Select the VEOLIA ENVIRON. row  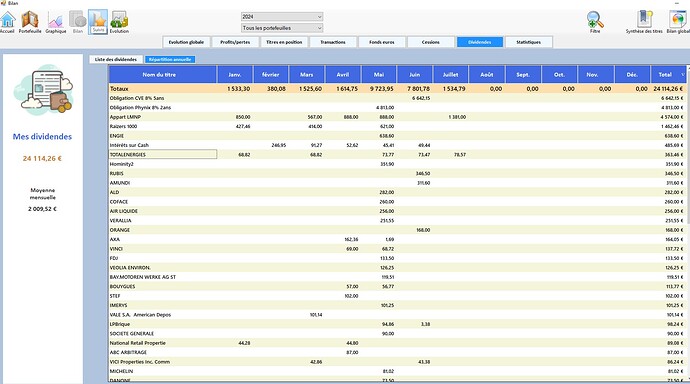tap(397, 267)
